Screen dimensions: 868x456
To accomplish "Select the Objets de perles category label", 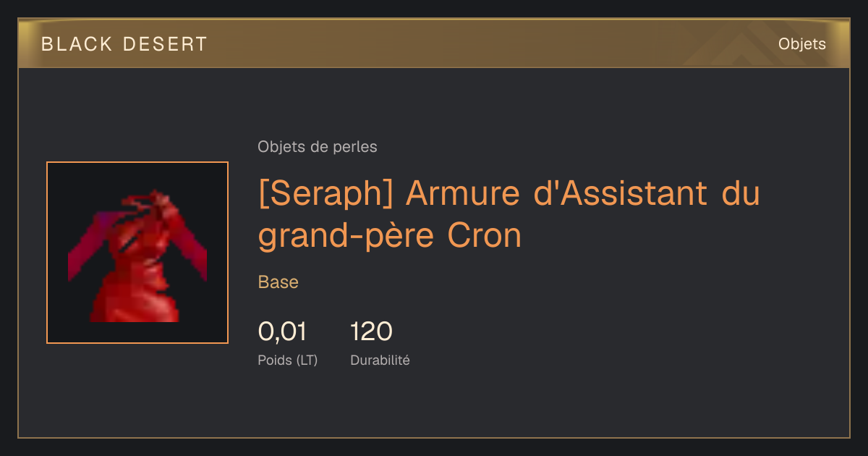I will click(x=318, y=147).
